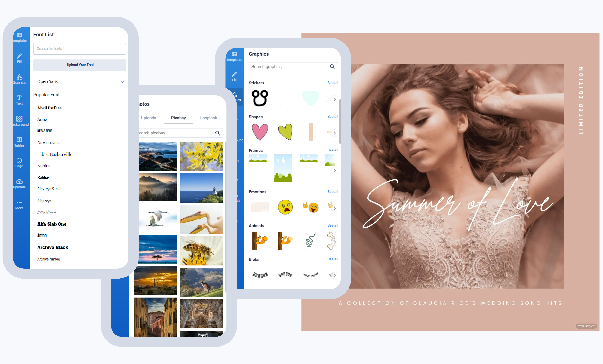Click the Text tool icon
Screen dimensions: 603x364
(x=19, y=99)
